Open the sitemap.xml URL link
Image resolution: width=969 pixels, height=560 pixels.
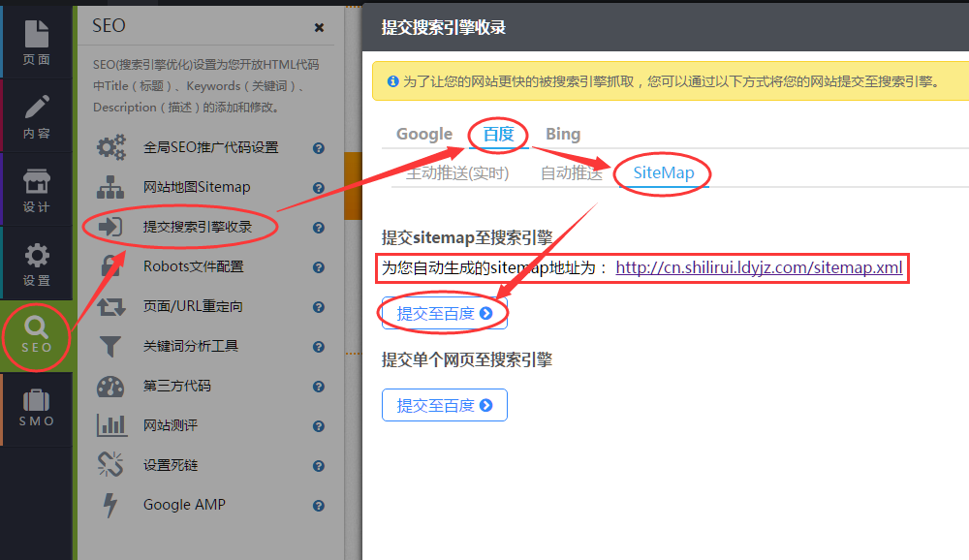tap(759, 266)
